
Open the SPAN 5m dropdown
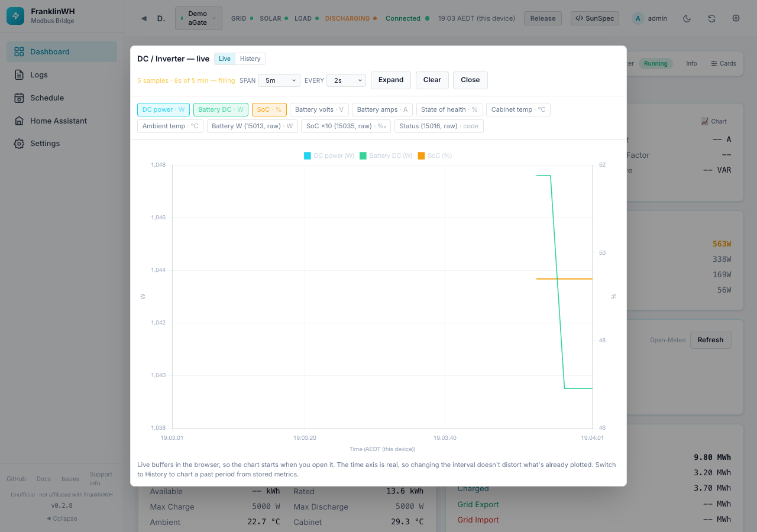(x=279, y=80)
